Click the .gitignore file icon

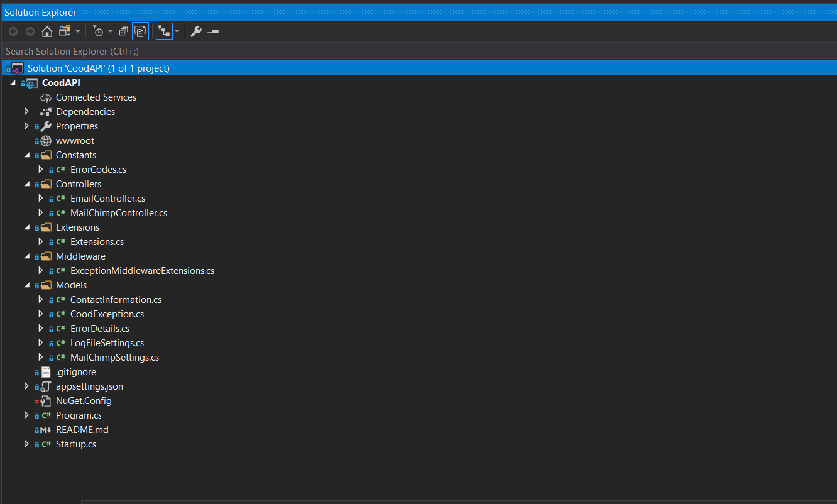(x=46, y=372)
